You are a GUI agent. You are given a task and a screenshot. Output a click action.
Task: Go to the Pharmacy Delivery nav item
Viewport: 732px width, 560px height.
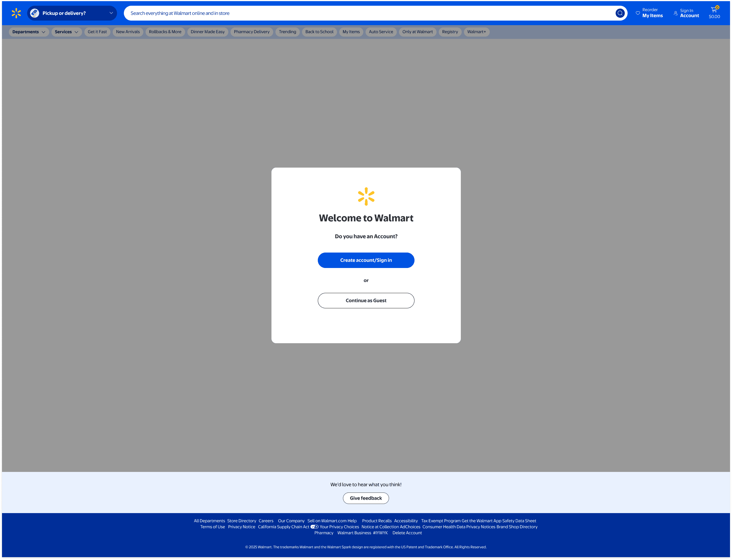251,32
